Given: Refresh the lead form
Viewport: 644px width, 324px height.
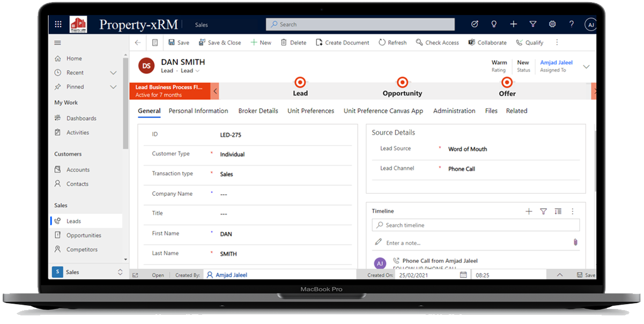Looking at the screenshot, I should [x=393, y=42].
